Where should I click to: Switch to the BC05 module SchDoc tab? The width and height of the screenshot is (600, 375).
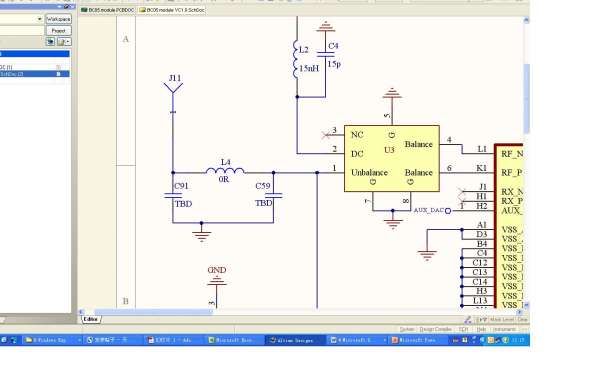[172, 10]
